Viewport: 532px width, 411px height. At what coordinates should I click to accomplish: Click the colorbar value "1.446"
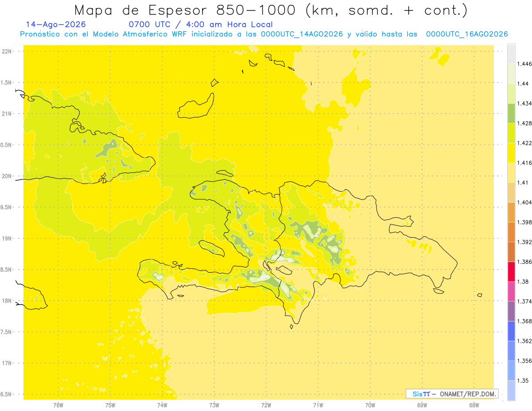coord(524,64)
